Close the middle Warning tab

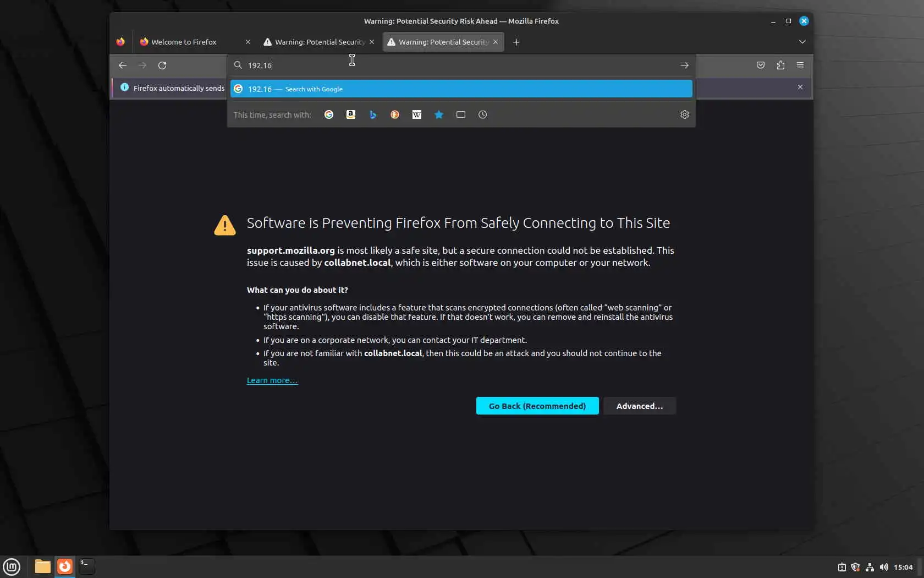pos(372,42)
